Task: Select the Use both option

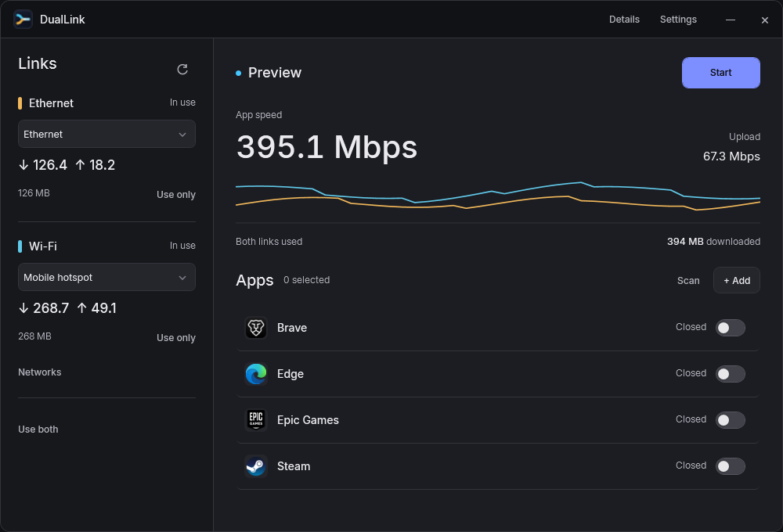Action: 38,430
